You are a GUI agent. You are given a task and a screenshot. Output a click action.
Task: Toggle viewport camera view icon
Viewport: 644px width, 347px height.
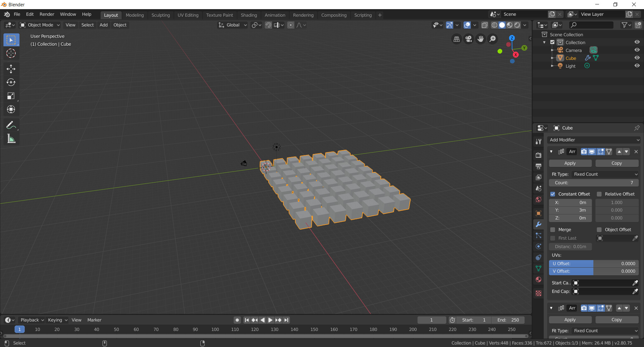click(x=468, y=39)
